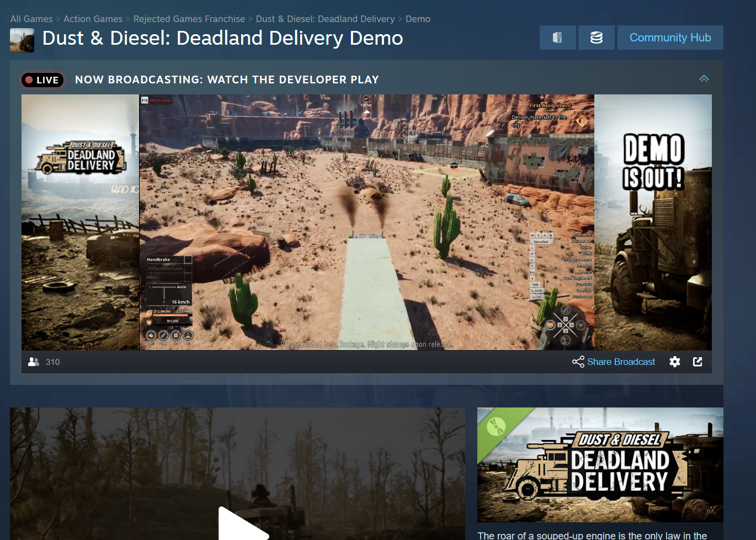Viewport: 756px width, 540px height.
Task: Open the Action Games breadcrumb
Action: [93, 19]
